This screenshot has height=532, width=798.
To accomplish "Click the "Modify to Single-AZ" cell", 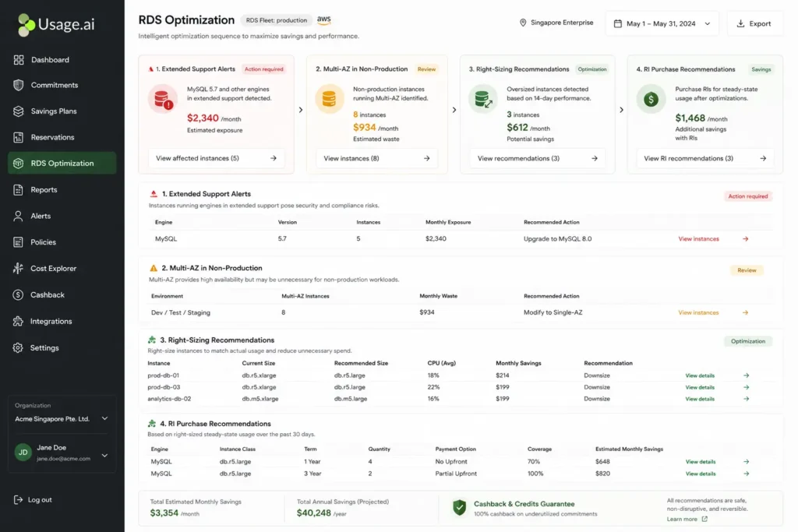I will (553, 313).
